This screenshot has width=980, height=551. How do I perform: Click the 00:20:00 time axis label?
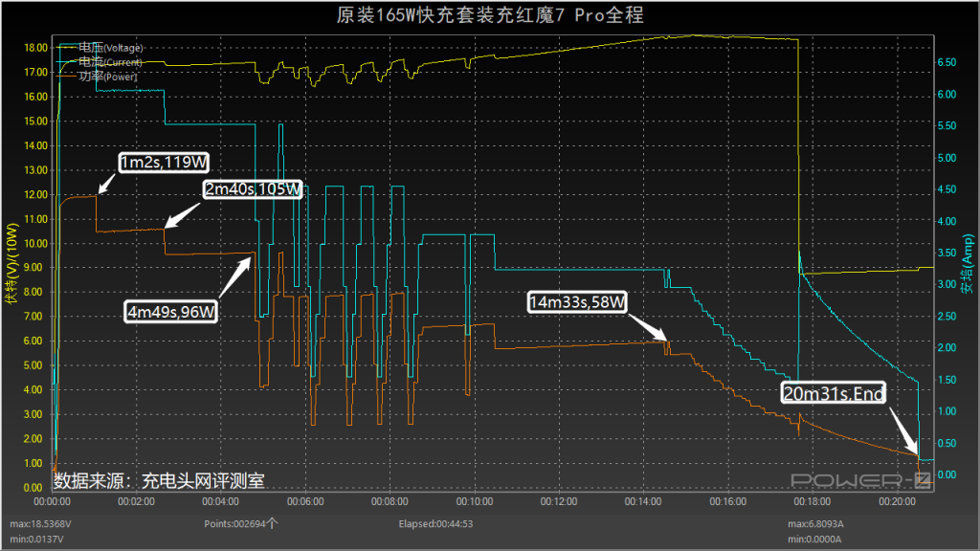point(897,501)
